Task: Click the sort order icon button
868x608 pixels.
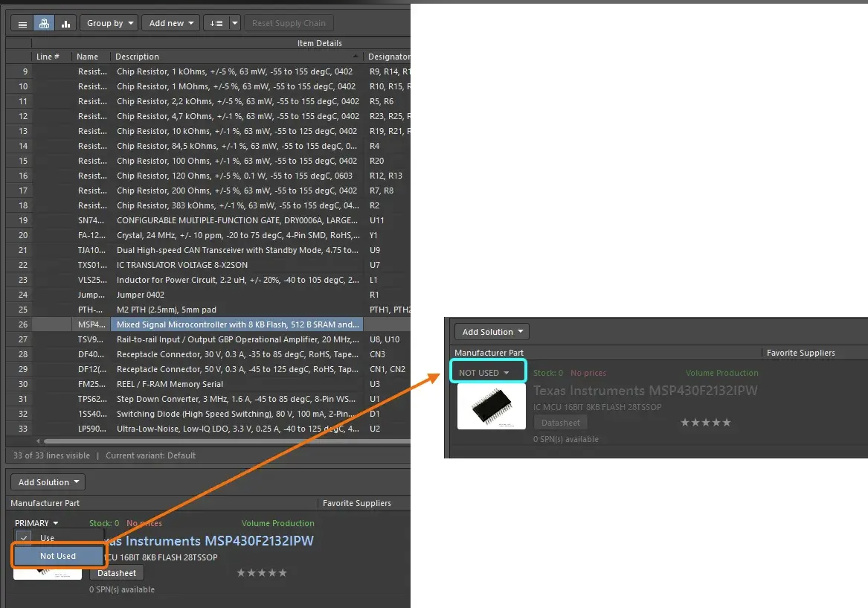Action: pos(216,23)
